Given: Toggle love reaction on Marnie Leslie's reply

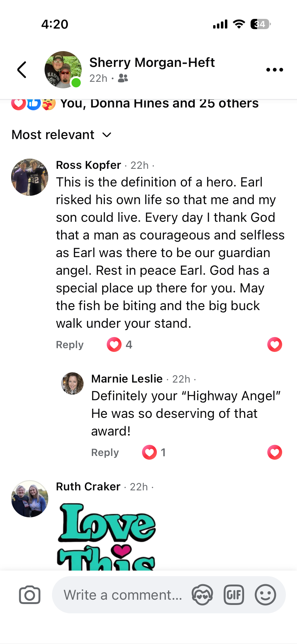Looking at the screenshot, I should pos(275,452).
